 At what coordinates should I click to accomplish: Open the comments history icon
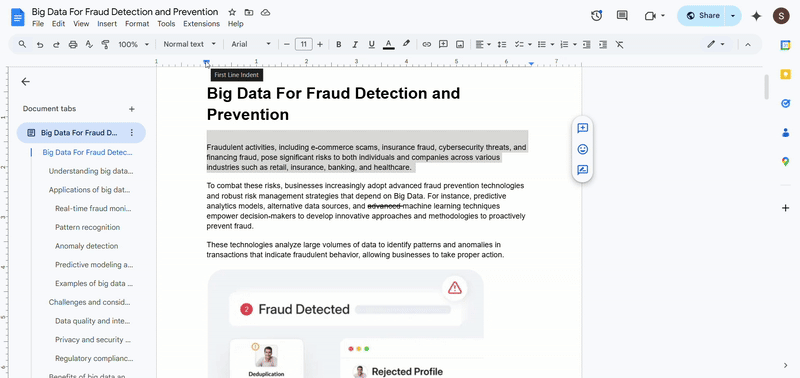pos(622,16)
